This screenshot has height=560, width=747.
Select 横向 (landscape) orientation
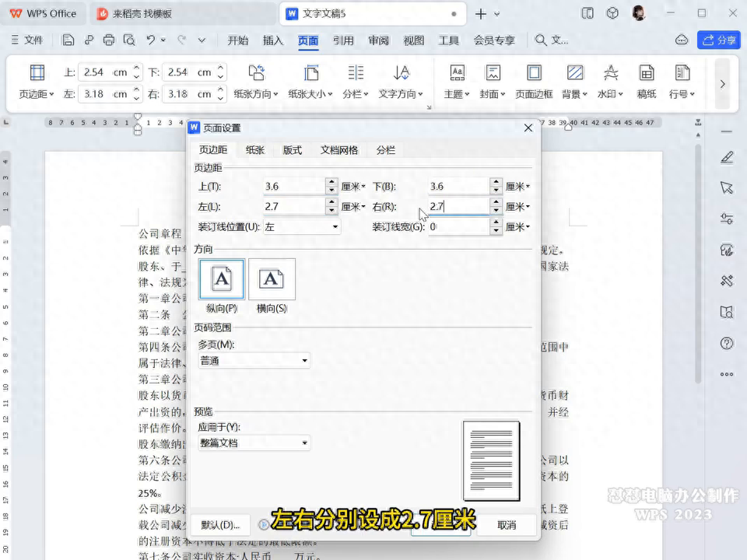[x=272, y=278]
